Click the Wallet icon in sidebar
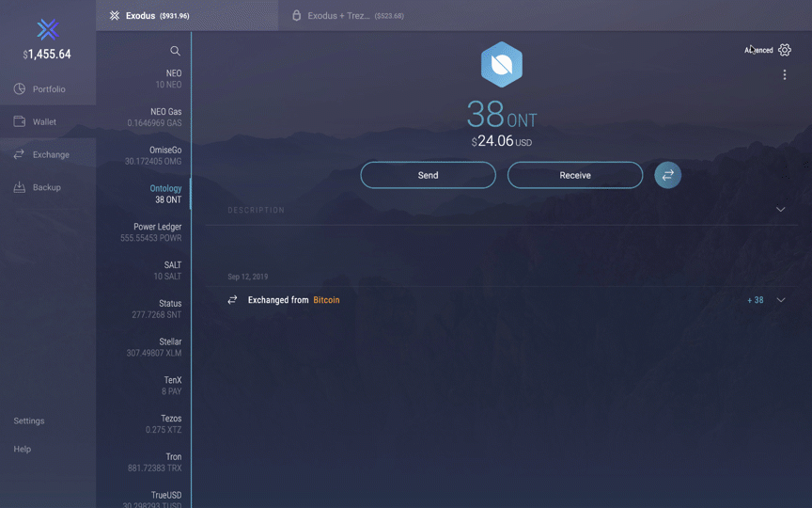The width and height of the screenshot is (812, 508). point(19,121)
